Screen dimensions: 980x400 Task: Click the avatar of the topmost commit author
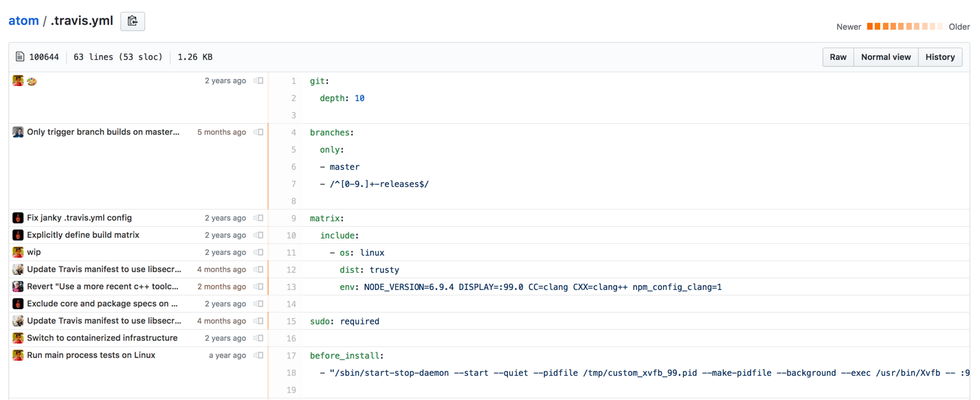(x=17, y=80)
